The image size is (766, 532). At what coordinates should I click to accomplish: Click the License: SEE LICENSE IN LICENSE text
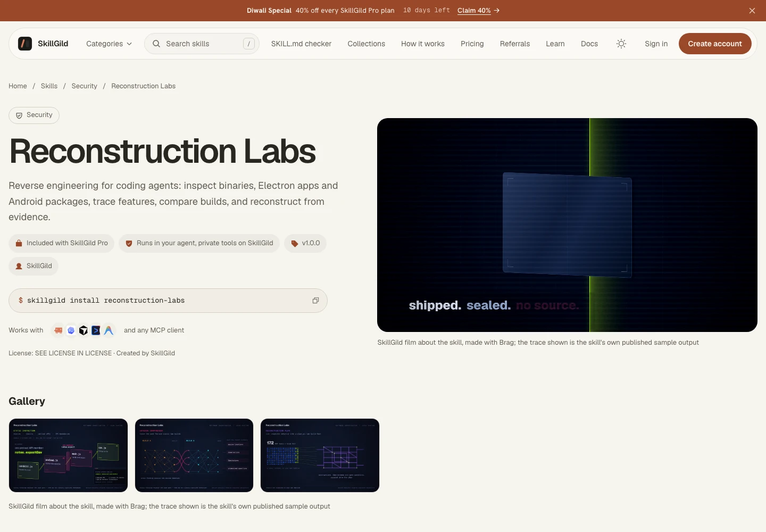pyautogui.click(x=60, y=353)
